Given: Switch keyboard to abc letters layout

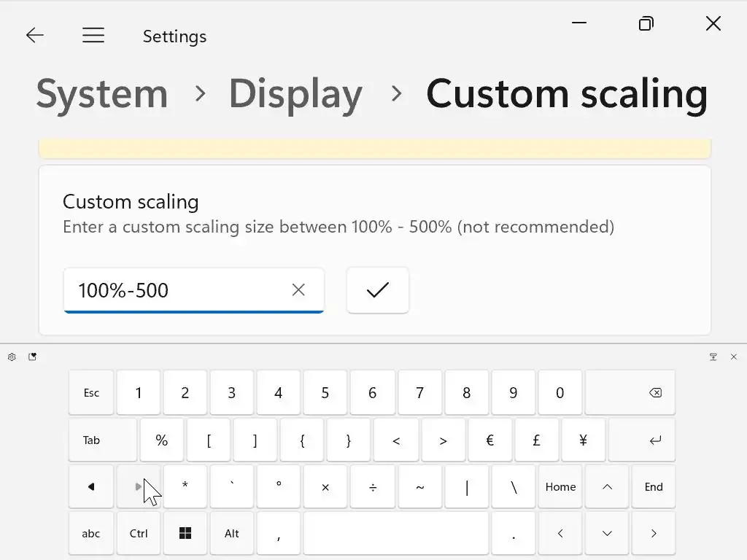Looking at the screenshot, I should (91, 534).
